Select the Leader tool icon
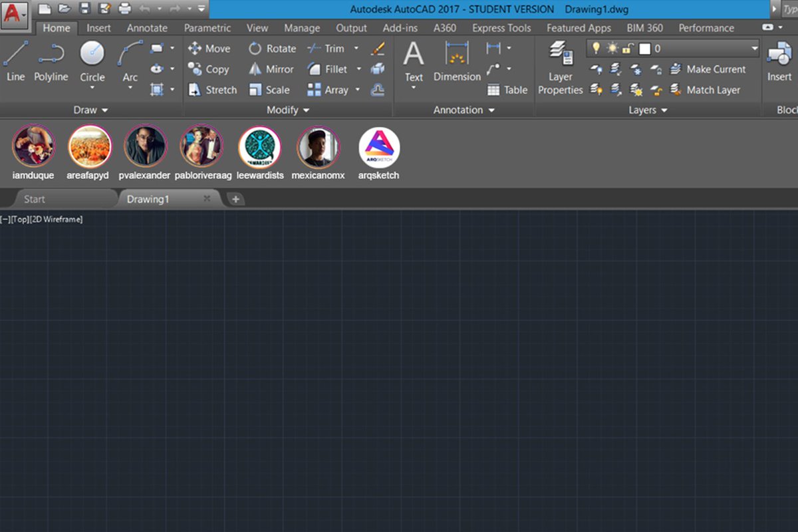This screenshot has height=532, width=798. click(493, 68)
